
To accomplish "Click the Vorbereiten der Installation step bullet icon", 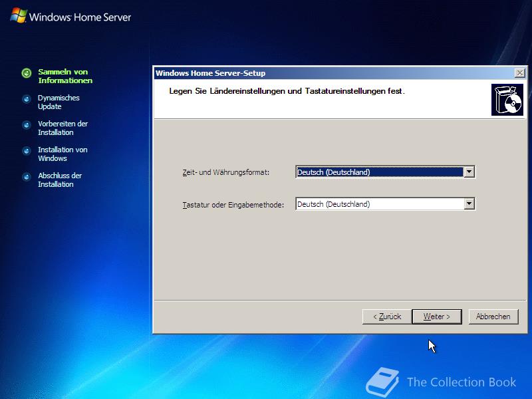I will point(27,125).
